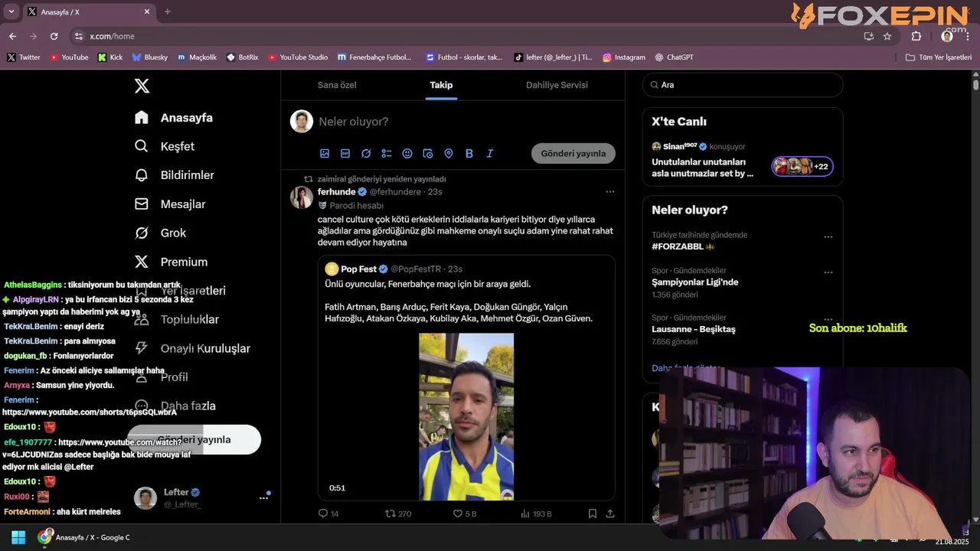Toggle bold text in composer

pyautogui.click(x=469, y=154)
